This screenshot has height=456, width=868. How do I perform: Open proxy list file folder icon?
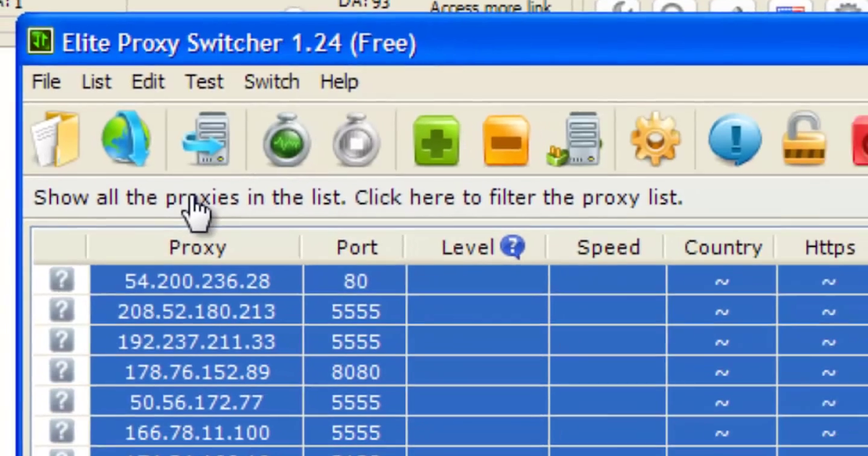coord(56,138)
